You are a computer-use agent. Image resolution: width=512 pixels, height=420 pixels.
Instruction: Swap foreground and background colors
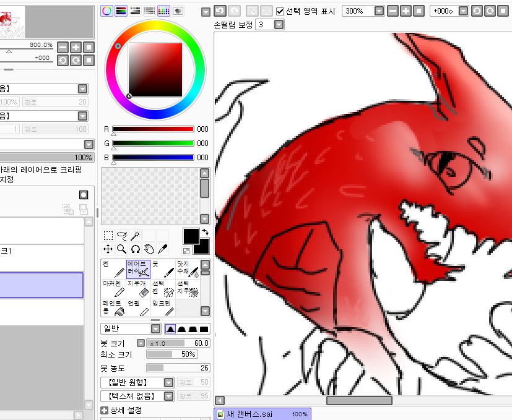(x=205, y=231)
